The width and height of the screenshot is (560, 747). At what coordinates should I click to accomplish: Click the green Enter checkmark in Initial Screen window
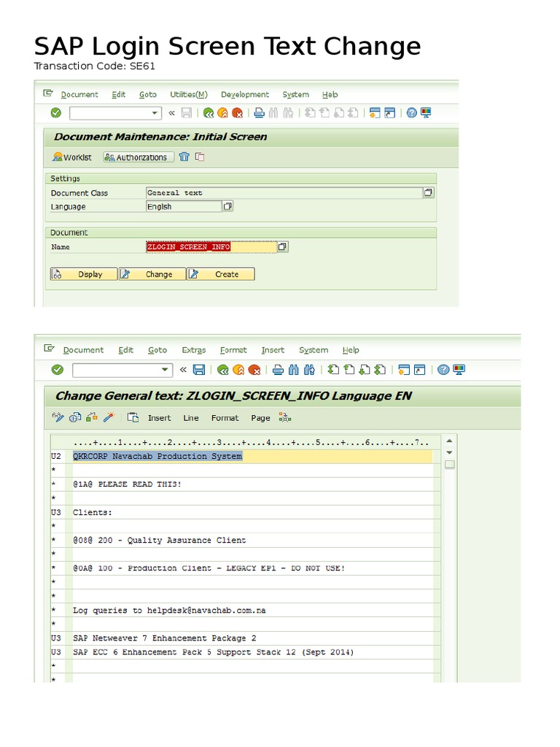56,113
